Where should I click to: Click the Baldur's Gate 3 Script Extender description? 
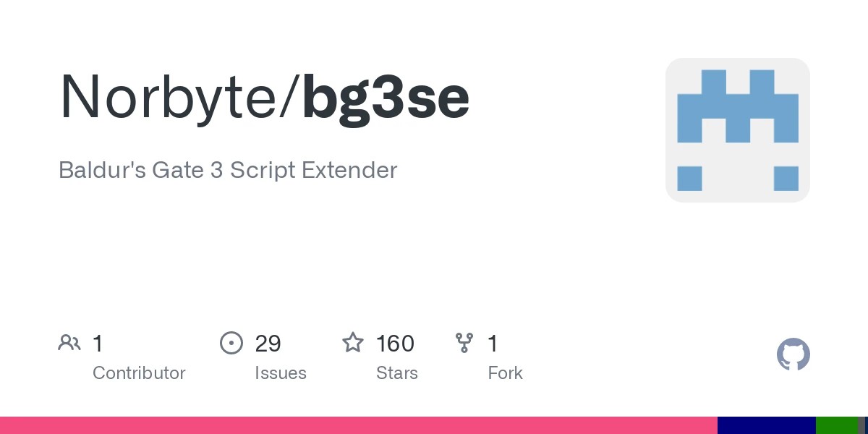(228, 170)
